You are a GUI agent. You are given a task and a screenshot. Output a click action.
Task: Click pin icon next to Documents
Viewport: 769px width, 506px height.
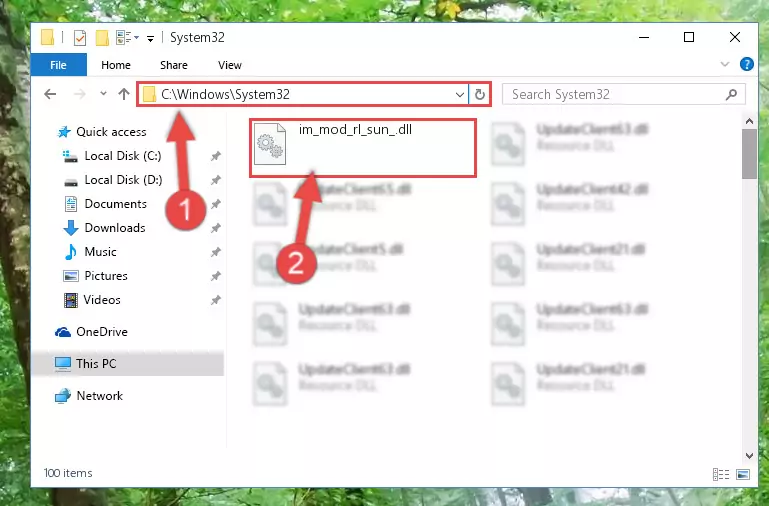[x=216, y=204]
